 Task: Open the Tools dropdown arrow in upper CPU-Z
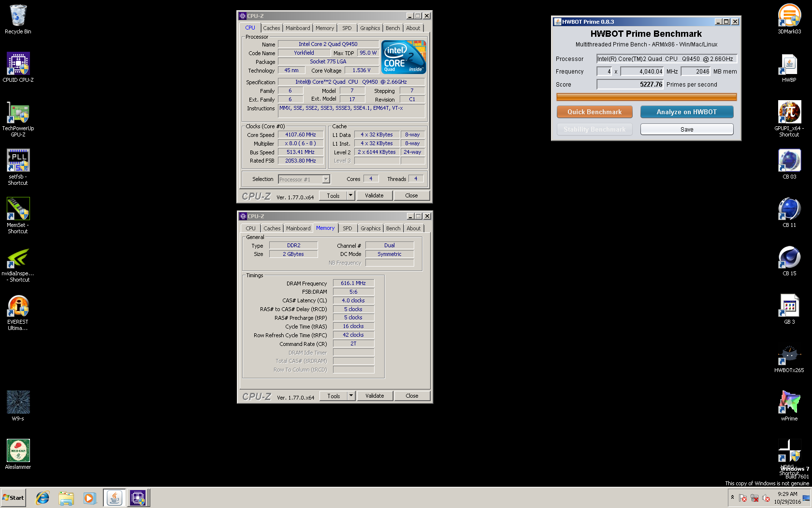click(351, 195)
